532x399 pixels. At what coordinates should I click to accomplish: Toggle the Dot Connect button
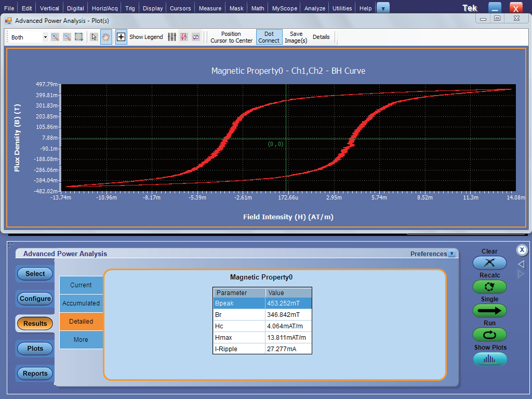click(269, 37)
